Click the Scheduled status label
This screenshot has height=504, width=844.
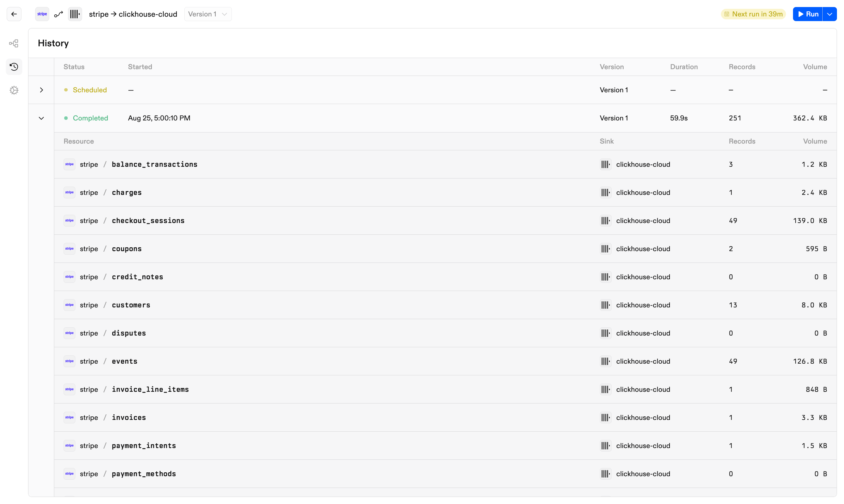(x=90, y=90)
